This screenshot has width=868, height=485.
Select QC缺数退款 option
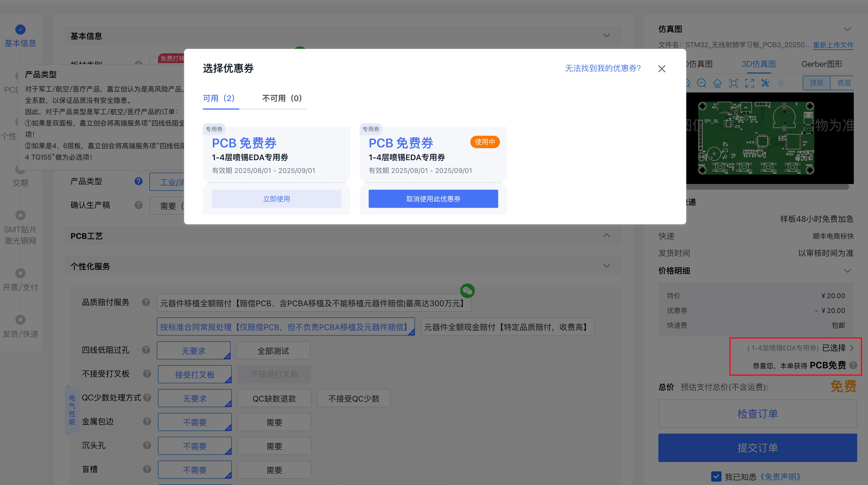(x=274, y=398)
